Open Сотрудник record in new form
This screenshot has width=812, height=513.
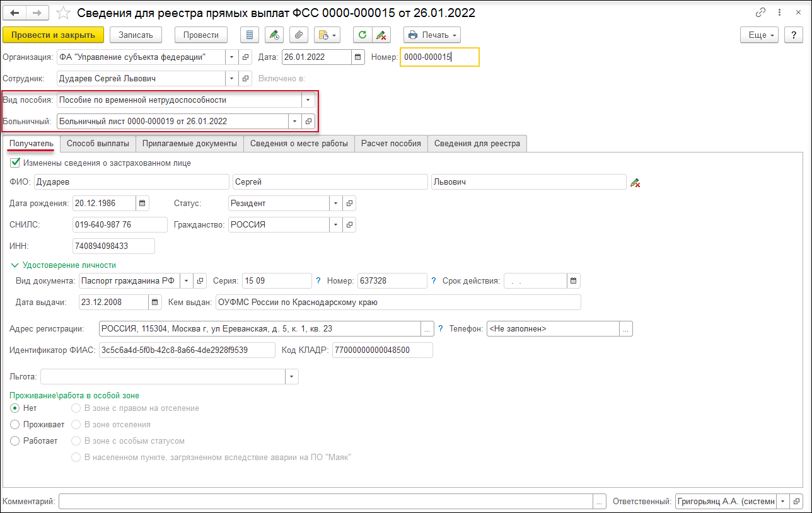pyautogui.click(x=245, y=79)
